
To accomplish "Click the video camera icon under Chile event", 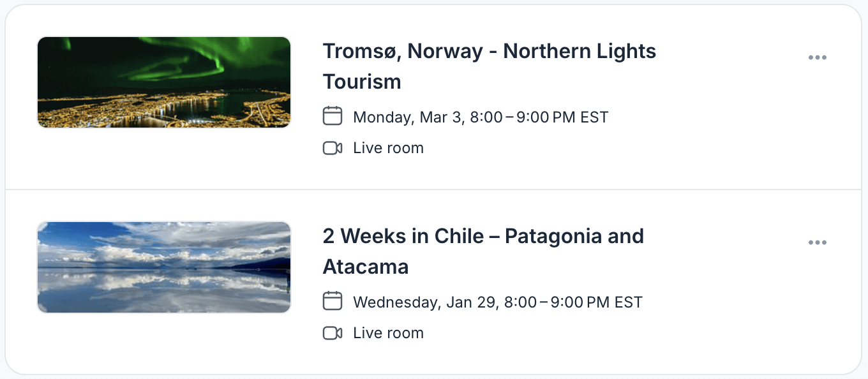I will 333,333.
